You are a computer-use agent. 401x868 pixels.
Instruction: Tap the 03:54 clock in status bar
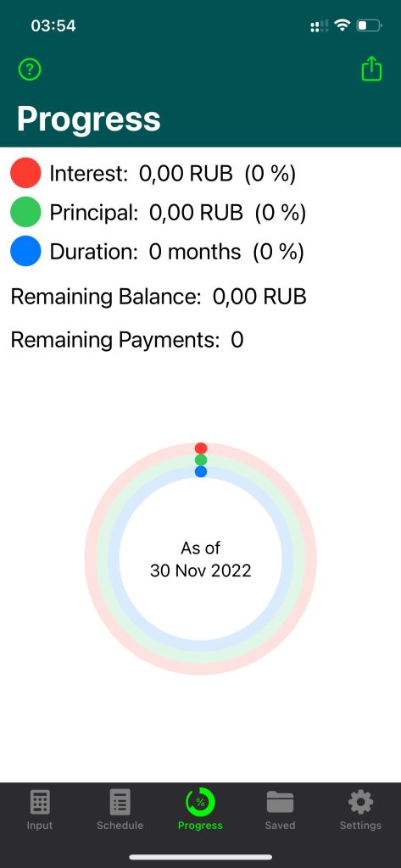[x=53, y=26]
